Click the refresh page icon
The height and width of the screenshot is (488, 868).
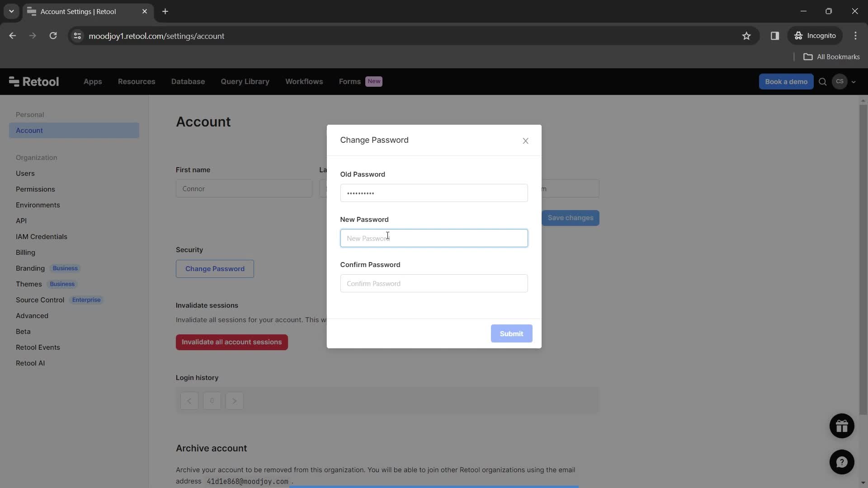(x=53, y=36)
